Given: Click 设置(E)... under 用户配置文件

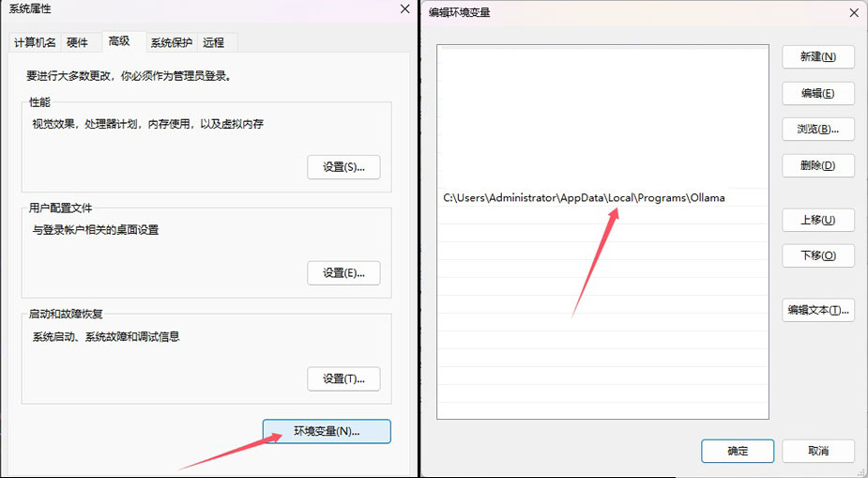Looking at the screenshot, I should [x=343, y=273].
